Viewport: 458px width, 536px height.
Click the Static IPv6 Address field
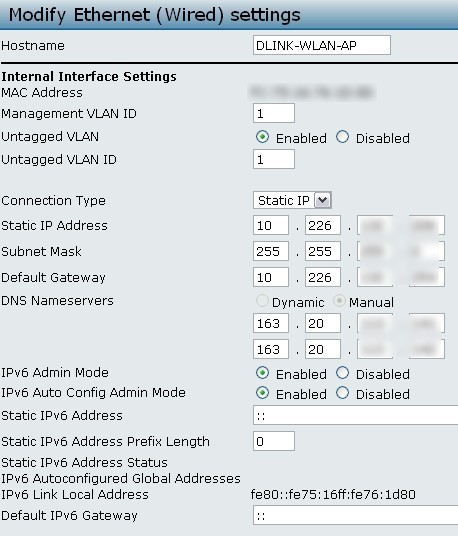pos(355,415)
